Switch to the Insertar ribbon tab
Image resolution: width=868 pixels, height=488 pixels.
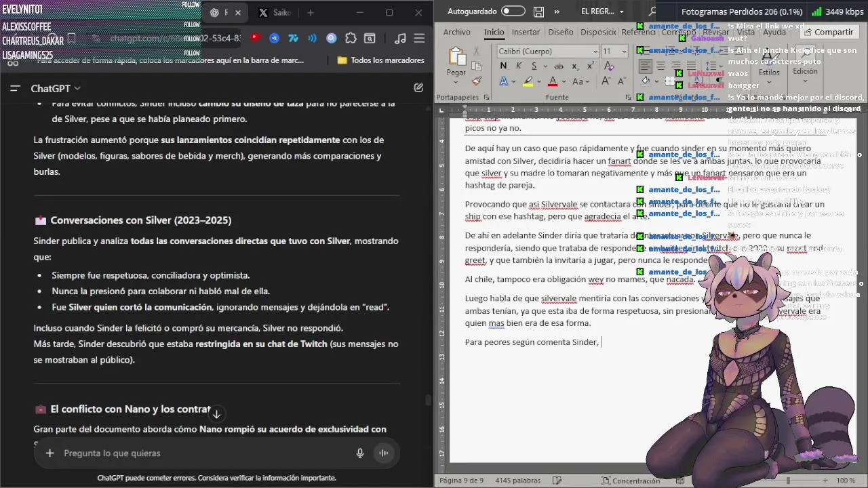click(x=526, y=32)
